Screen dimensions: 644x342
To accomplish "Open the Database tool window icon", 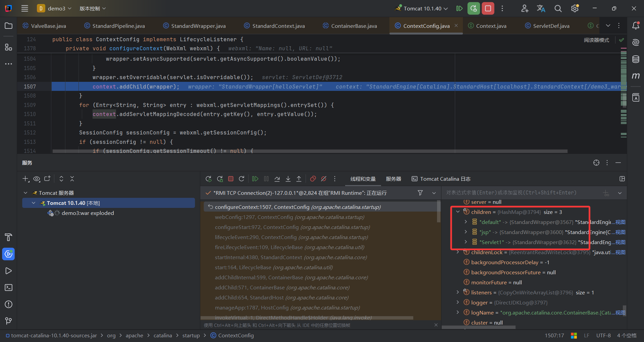I will click(x=636, y=59).
